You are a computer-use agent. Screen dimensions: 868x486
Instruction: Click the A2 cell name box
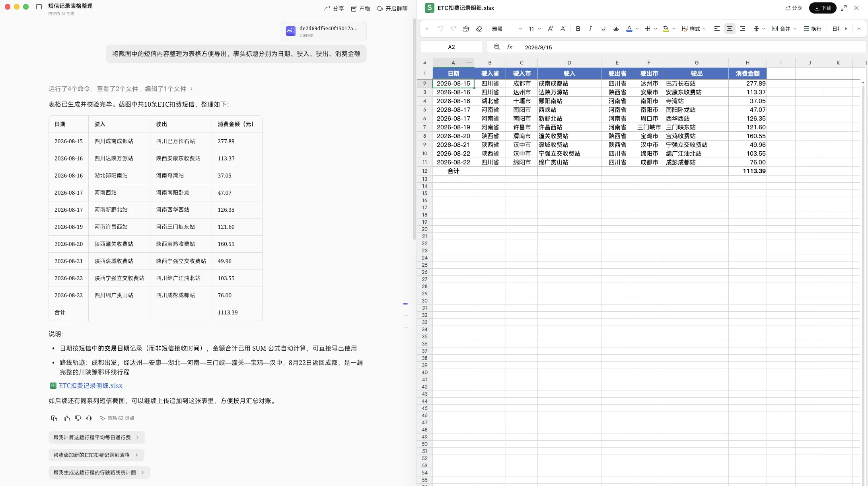point(452,47)
